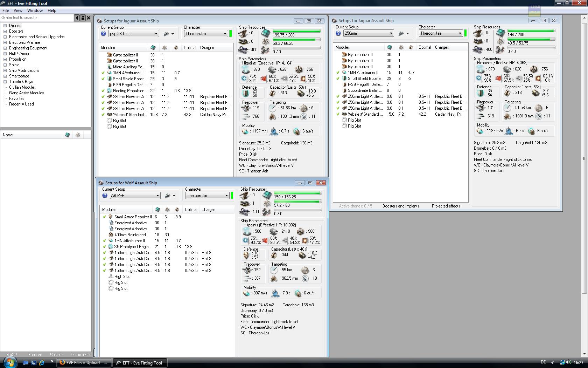The height and width of the screenshot is (368, 588).
Task: Clear the search with the X icon
Action: pyautogui.click(x=89, y=18)
